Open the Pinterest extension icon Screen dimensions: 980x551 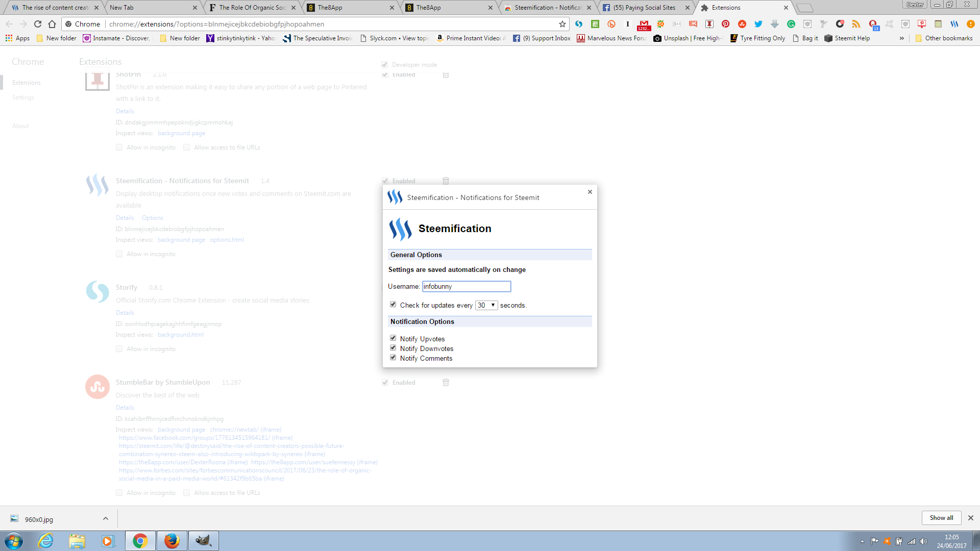pyautogui.click(x=725, y=24)
